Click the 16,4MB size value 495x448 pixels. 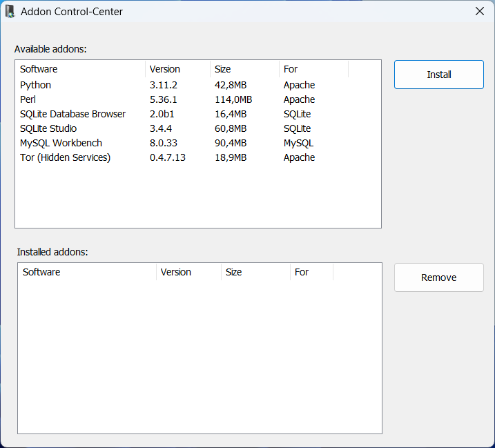(231, 114)
